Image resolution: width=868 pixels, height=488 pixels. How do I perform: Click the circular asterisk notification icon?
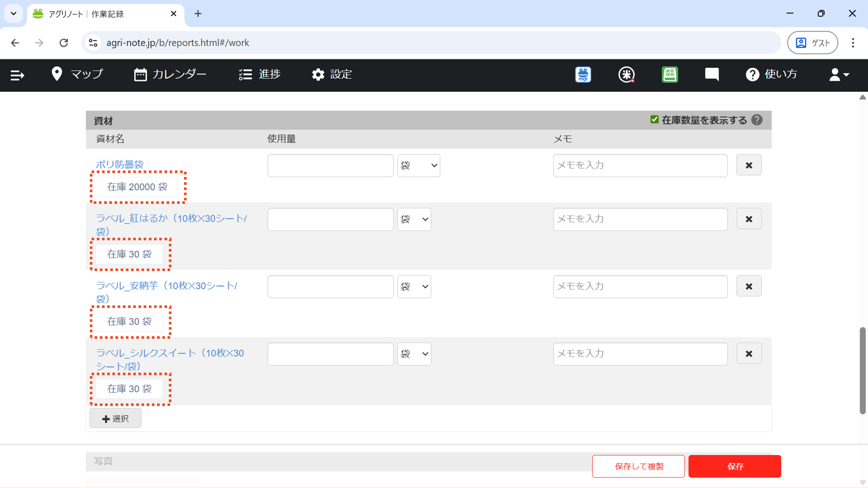pyautogui.click(x=626, y=75)
